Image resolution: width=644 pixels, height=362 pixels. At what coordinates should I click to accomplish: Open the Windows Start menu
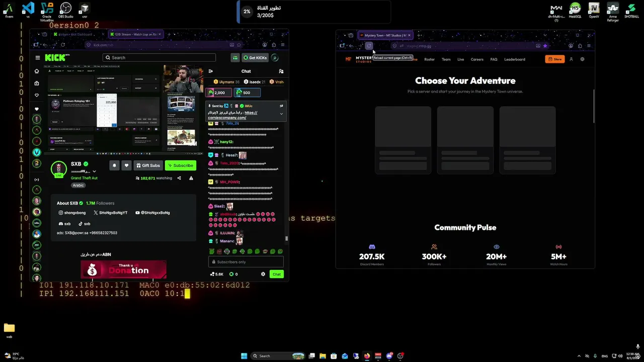(x=244, y=356)
